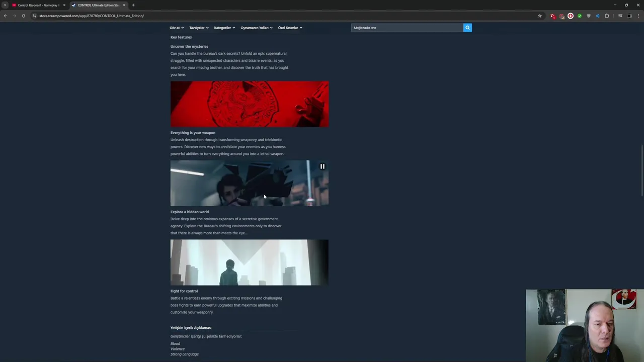644x362 pixels.
Task: Pause the 'Everything is your weapon' animation
Action: [323, 166]
